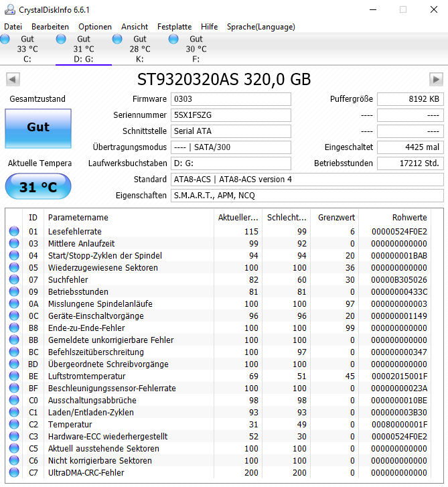Click raw value 00000B305026 of Suchfehler
Screen dimensions: 448x487
(399, 279)
